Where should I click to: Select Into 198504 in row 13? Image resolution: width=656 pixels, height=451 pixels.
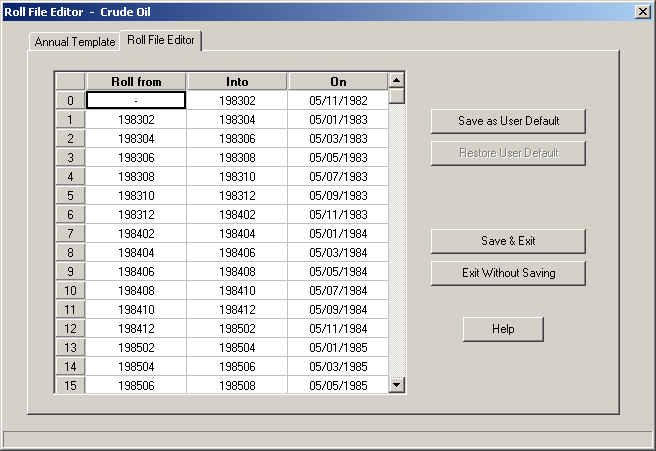[237, 348]
